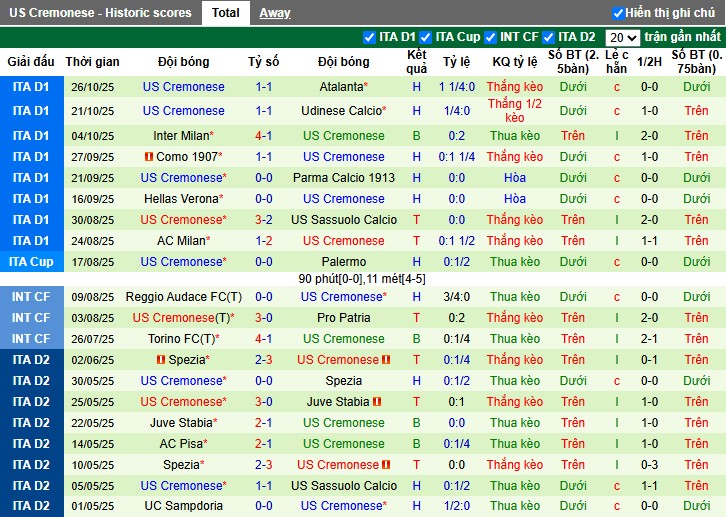Uncheck the ITA D1 filter checkbox
This screenshot has width=726, height=517.
point(370,37)
